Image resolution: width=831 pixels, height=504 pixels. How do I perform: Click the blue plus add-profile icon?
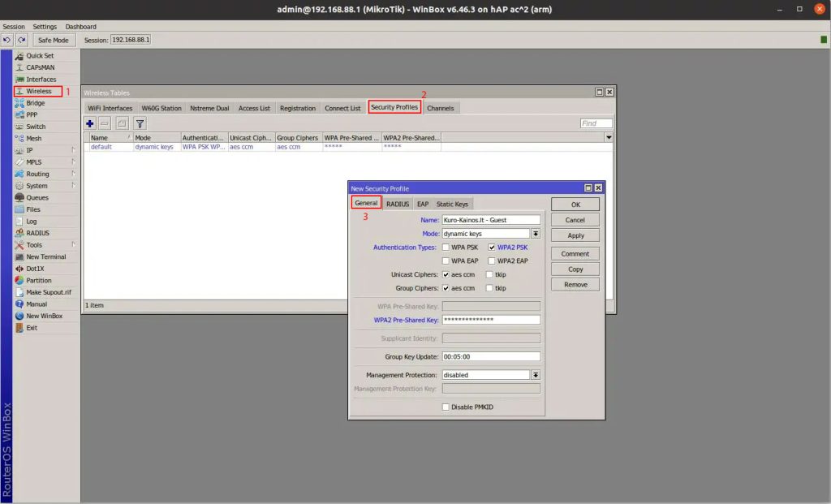89,123
